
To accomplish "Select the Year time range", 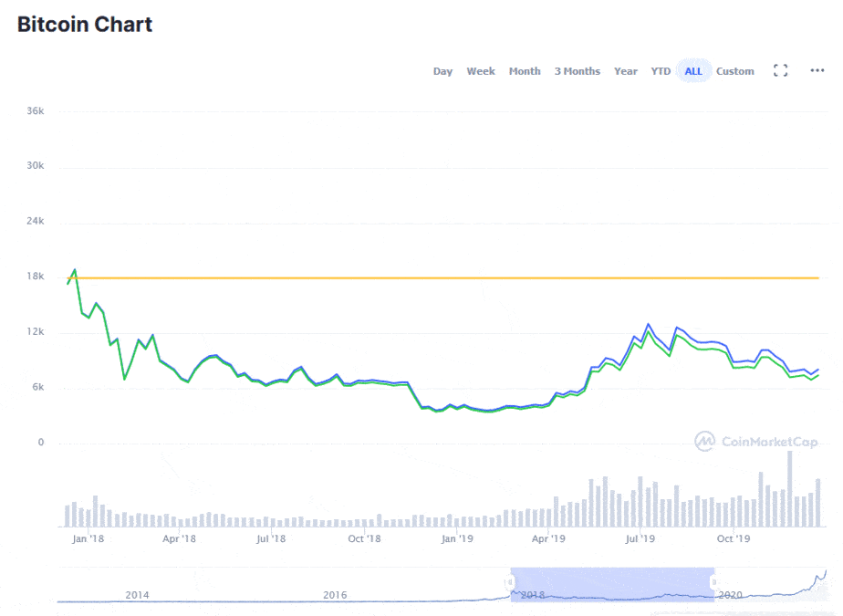I will coord(626,71).
